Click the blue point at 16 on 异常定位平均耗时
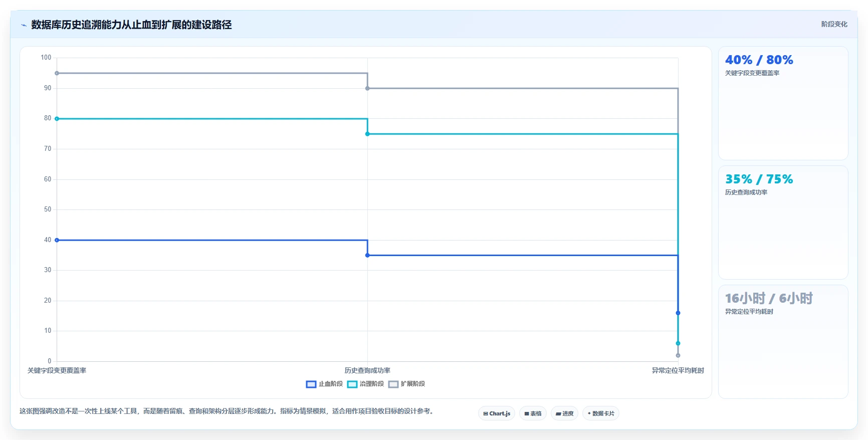 point(678,313)
